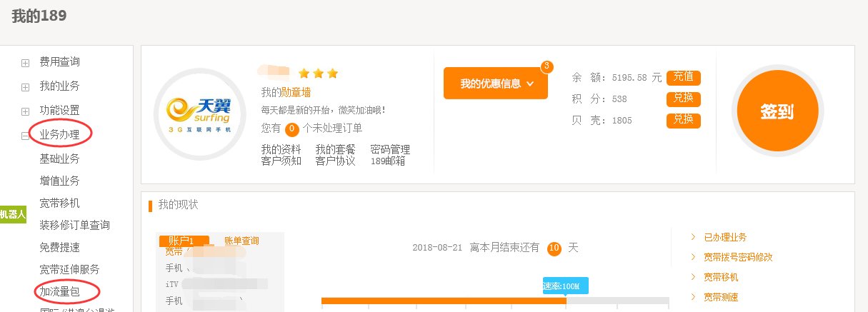Open 加流量包 item
This screenshot has height=312, width=868.
pyautogui.click(x=59, y=291)
